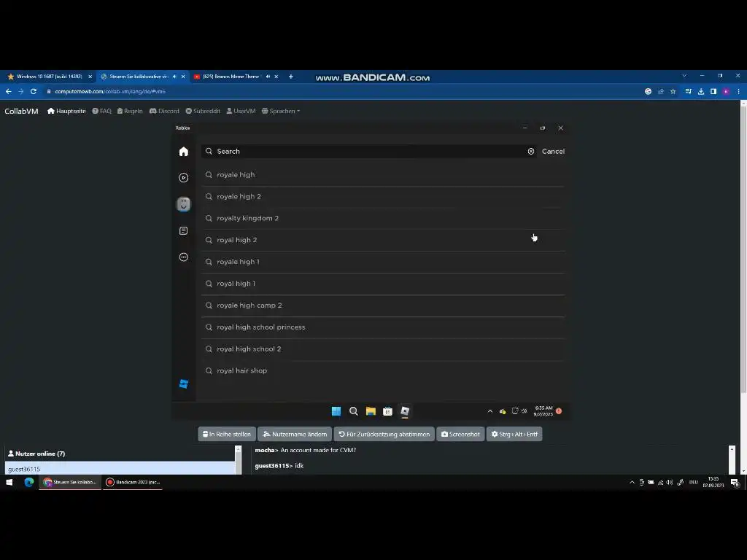
Task: Open the VM's Windows 11 Start button
Action: coord(336,411)
